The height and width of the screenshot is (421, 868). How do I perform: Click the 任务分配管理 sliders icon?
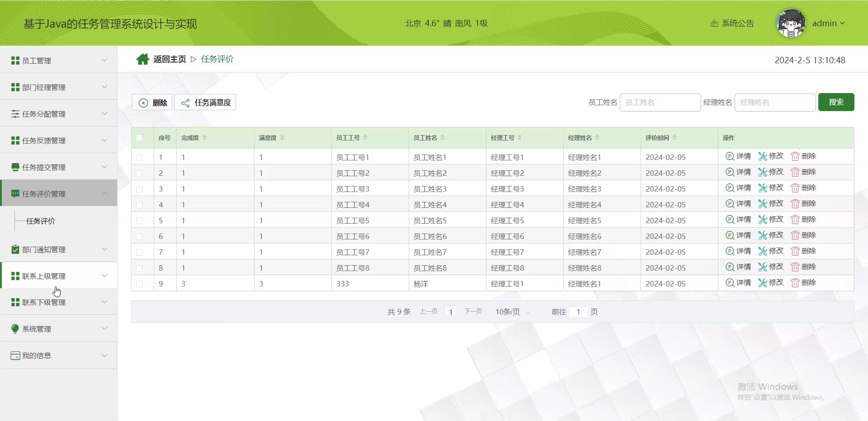(15, 114)
